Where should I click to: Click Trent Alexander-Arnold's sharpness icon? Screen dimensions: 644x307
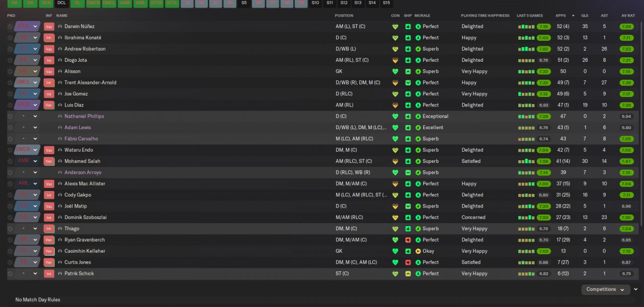(x=408, y=82)
